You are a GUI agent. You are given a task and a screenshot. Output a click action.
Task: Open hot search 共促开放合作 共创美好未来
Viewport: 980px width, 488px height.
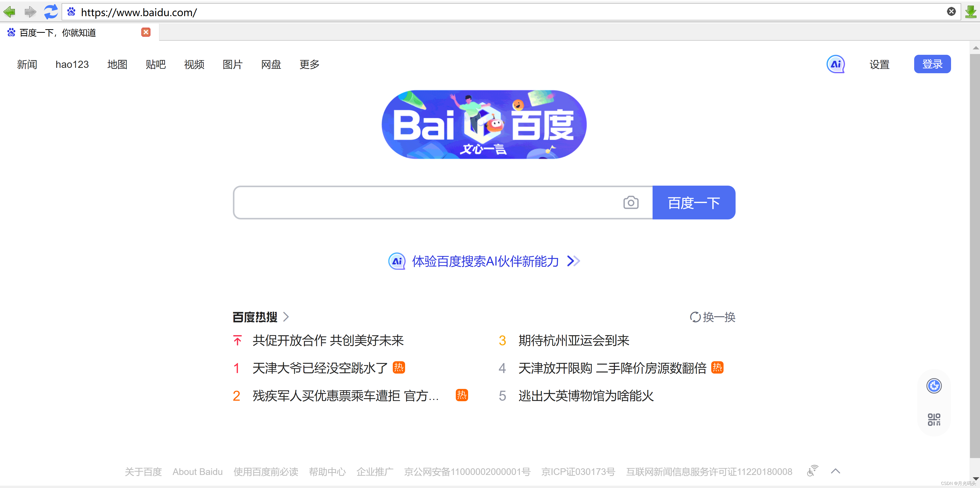click(x=328, y=341)
